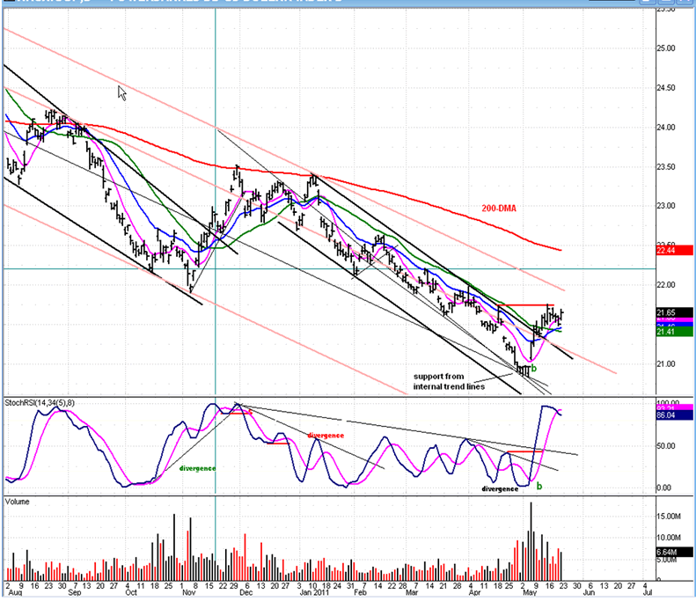Click the StochRSI(14,34(5),8) indicator label
This screenshot has height=616, width=696.
[38, 403]
